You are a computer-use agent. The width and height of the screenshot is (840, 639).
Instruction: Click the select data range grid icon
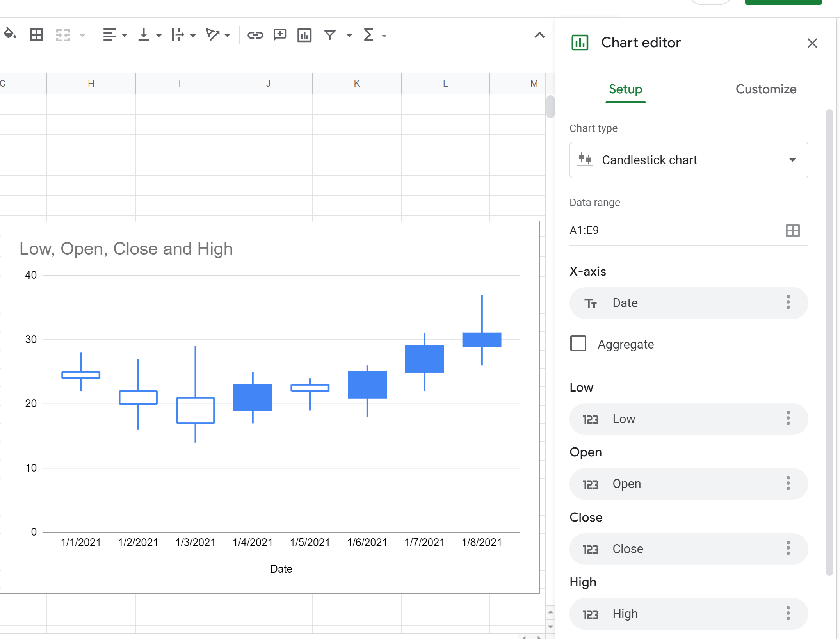pos(792,230)
